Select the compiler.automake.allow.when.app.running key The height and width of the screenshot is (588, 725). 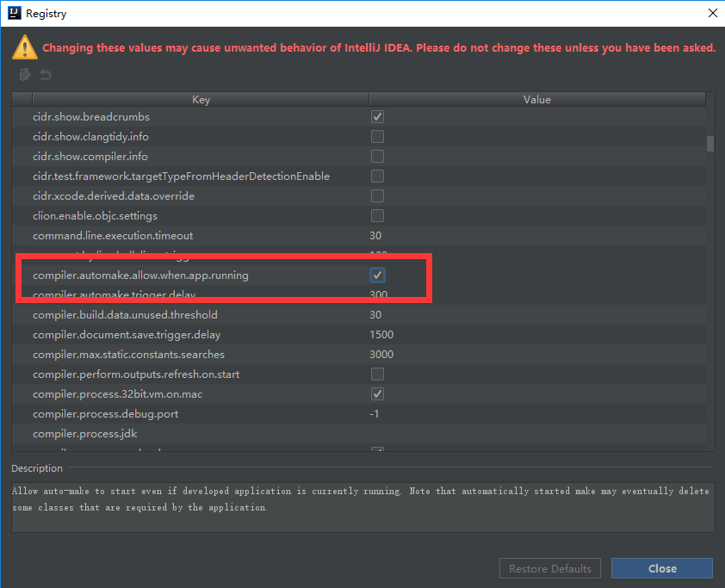pyautogui.click(x=140, y=275)
